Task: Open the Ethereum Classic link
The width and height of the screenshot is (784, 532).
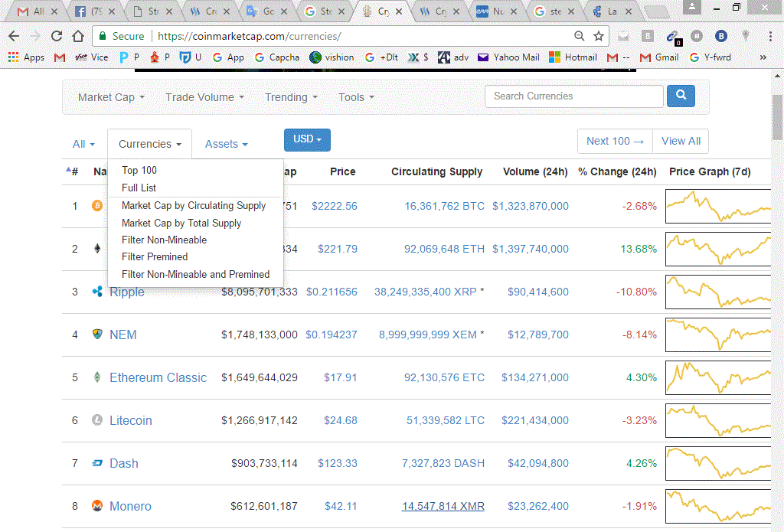Action: (x=158, y=377)
